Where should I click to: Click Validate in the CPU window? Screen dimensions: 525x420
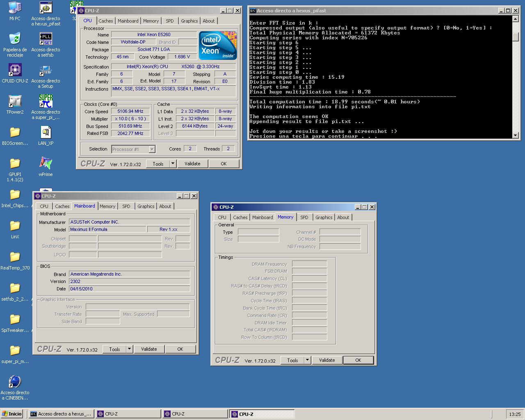point(192,164)
